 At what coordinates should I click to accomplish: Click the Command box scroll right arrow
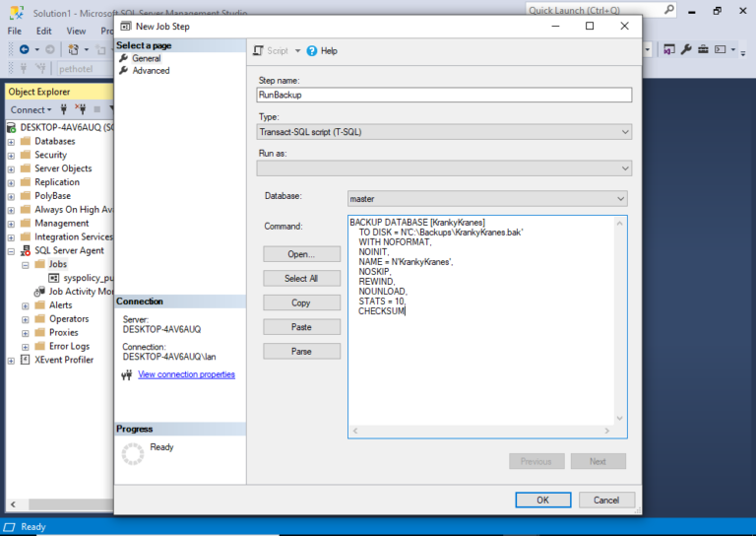tap(607, 431)
